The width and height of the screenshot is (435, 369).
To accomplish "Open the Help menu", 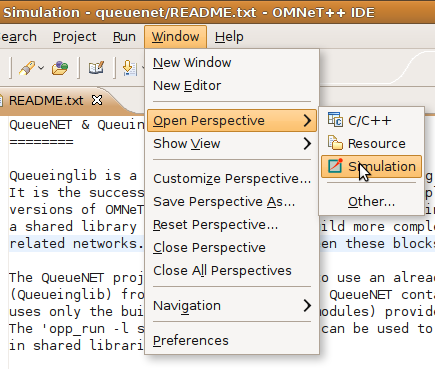I will click(x=229, y=37).
